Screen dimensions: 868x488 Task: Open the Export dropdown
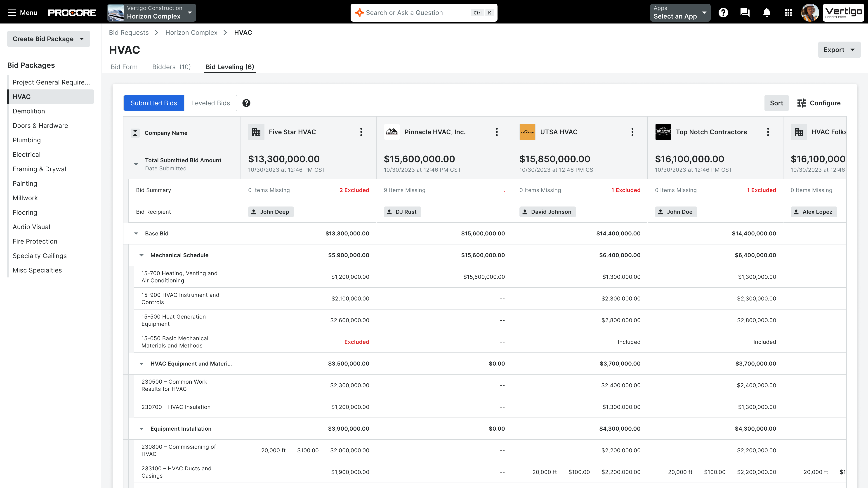click(x=839, y=50)
